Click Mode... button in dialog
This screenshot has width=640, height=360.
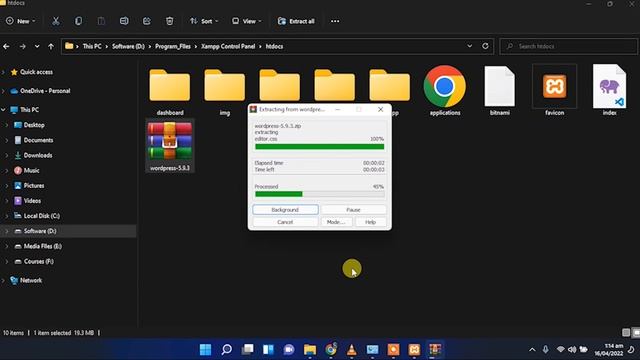tap(336, 222)
